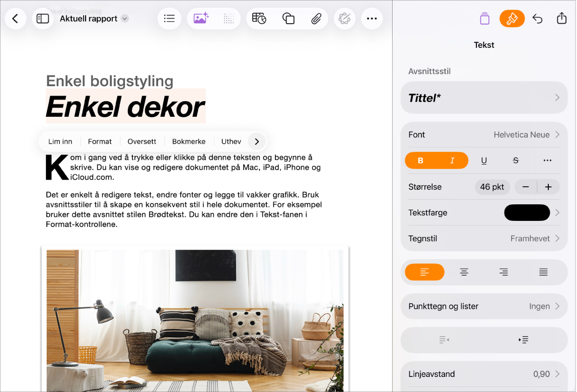The width and height of the screenshot is (577, 392).
Task: Decrease indent with outdent icon
Action: coord(444,340)
